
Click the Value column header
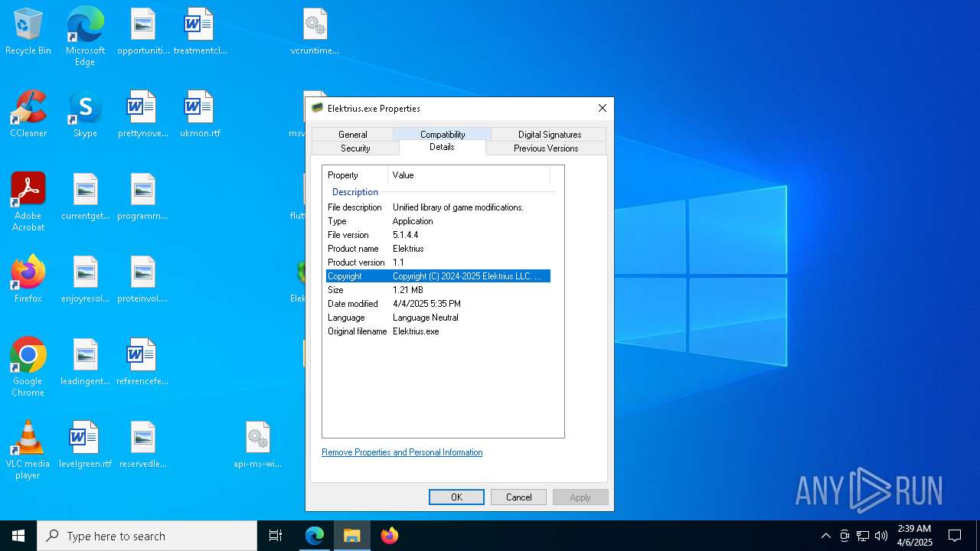pos(469,175)
